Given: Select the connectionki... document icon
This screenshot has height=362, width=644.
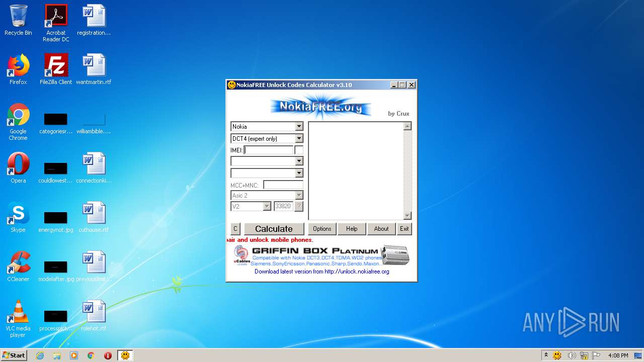Looking at the screenshot, I should tap(94, 168).
